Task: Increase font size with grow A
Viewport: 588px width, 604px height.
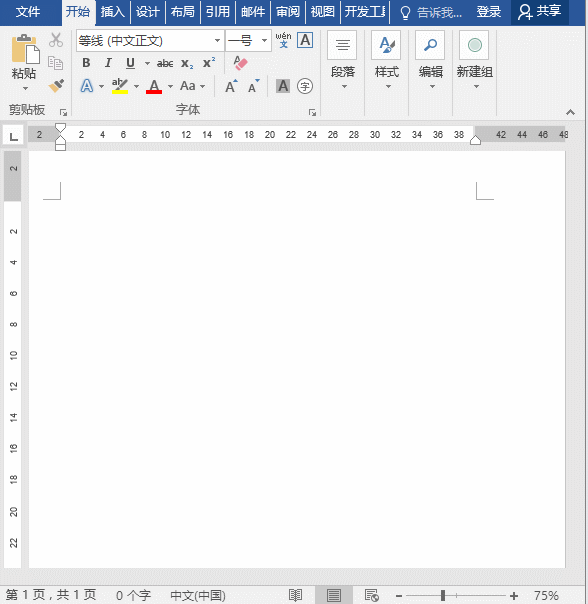Action: click(x=231, y=86)
